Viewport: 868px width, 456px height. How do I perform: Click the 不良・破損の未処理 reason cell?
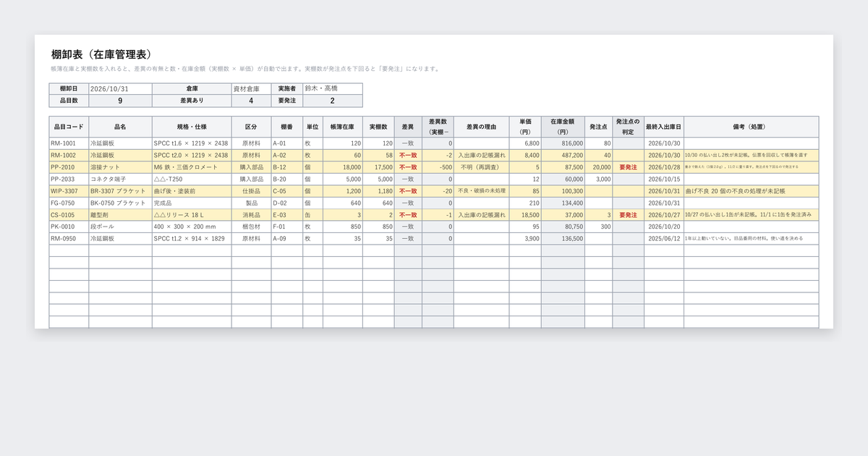482,191
